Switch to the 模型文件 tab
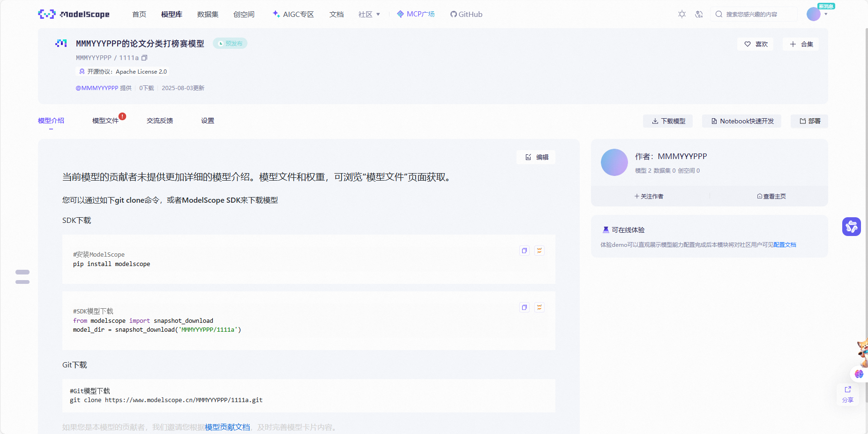868x434 pixels. (x=105, y=121)
